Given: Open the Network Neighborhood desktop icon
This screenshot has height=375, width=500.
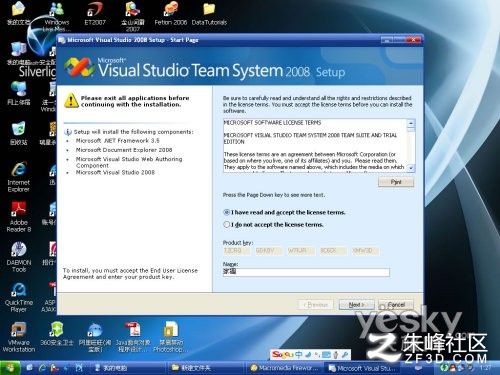Looking at the screenshot, I should (18, 93).
